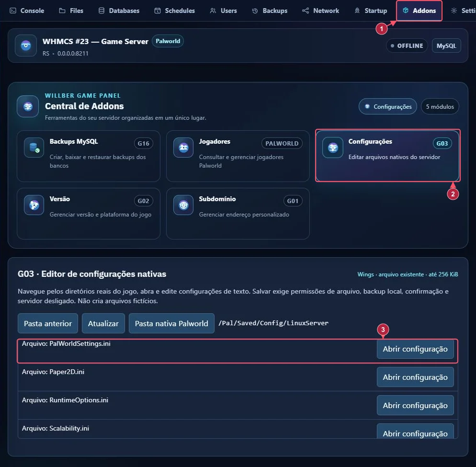Open configuration for PalWorldSettings.ini
This screenshot has width=476, height=467.
415,349
